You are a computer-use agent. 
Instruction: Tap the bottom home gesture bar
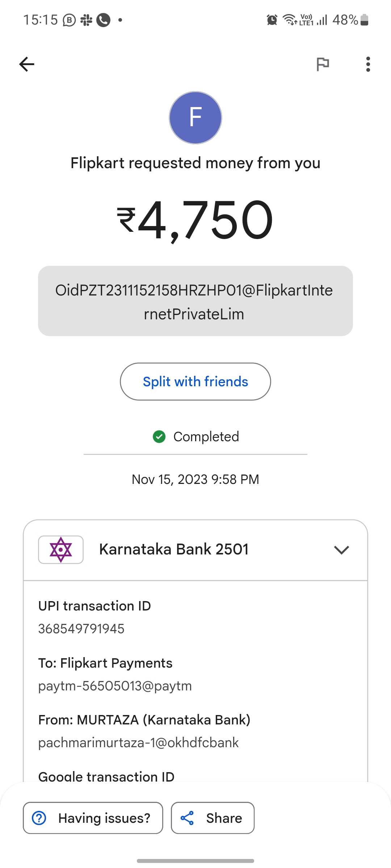(x=195, y=861)
